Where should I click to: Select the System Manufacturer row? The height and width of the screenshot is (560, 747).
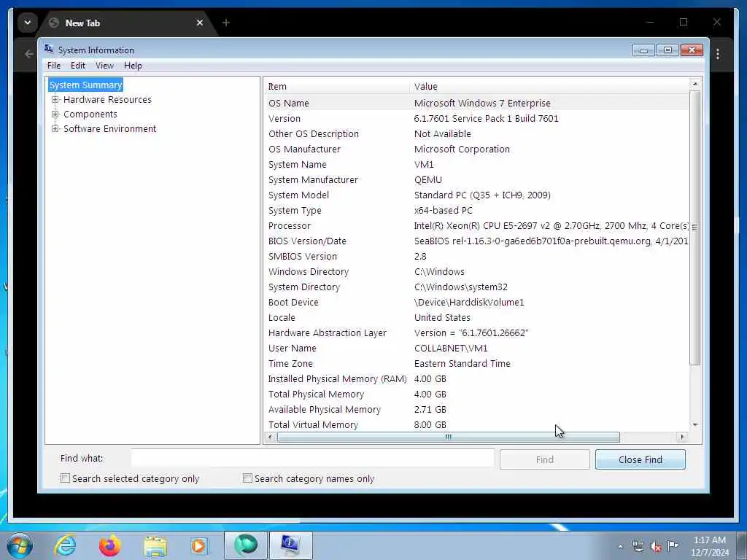(476, 179)
